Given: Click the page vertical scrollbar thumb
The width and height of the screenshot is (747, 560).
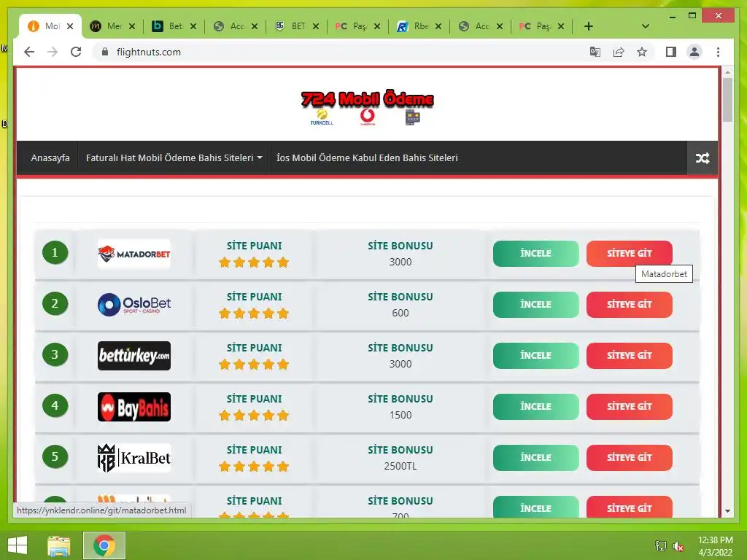Looking at the screenshot, I should [x=727, y=99].
